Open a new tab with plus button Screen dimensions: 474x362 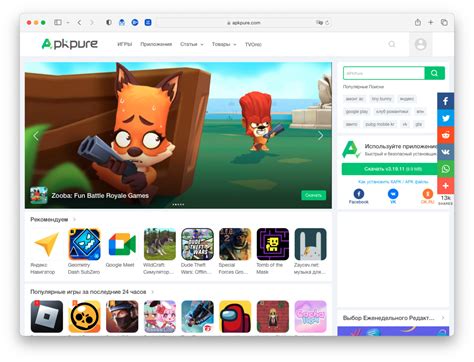click(x=431, y=22)
